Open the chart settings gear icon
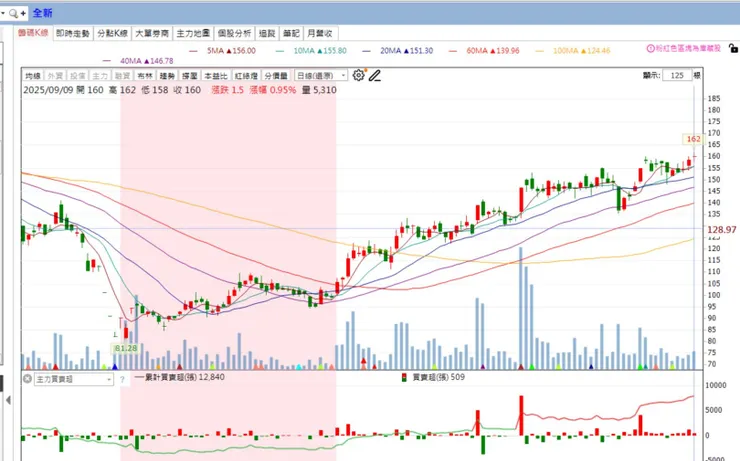The height and width of the screenshot is (461, 740). [359, 75]
